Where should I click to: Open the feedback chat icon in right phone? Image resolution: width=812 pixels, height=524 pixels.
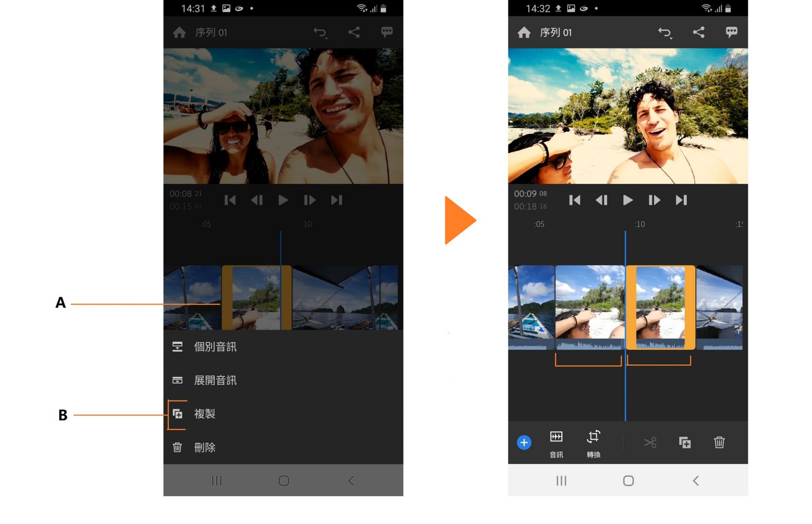(731, 32)
